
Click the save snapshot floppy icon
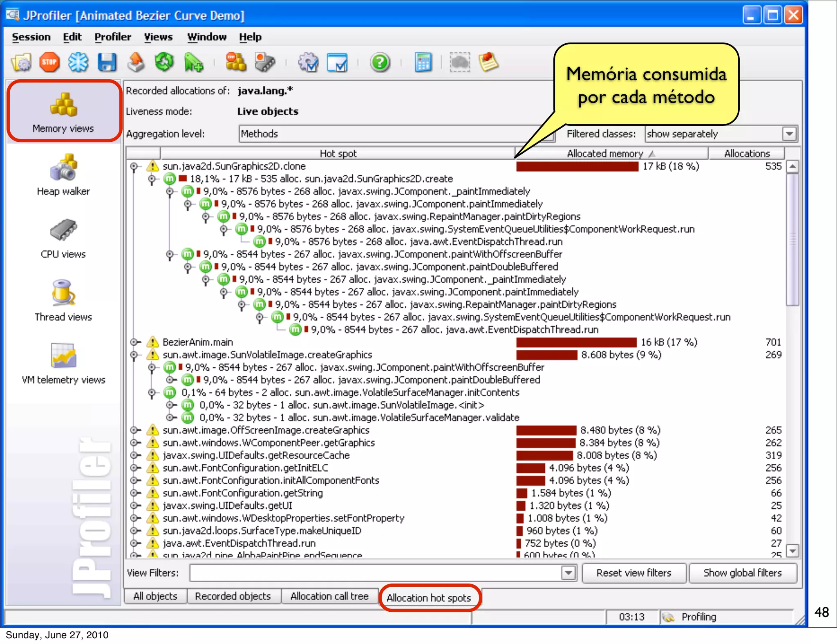point(107,63)
